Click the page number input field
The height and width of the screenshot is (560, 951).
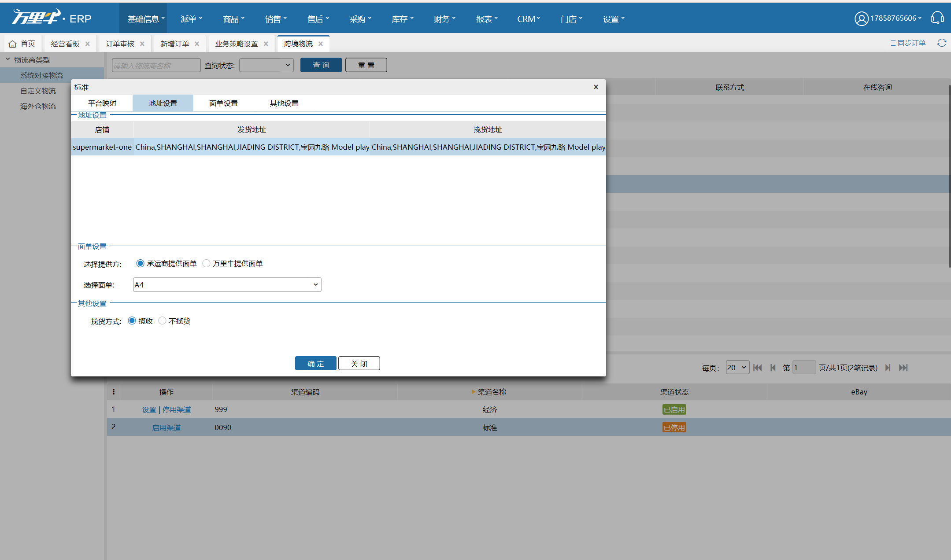[x=804, y=367]
